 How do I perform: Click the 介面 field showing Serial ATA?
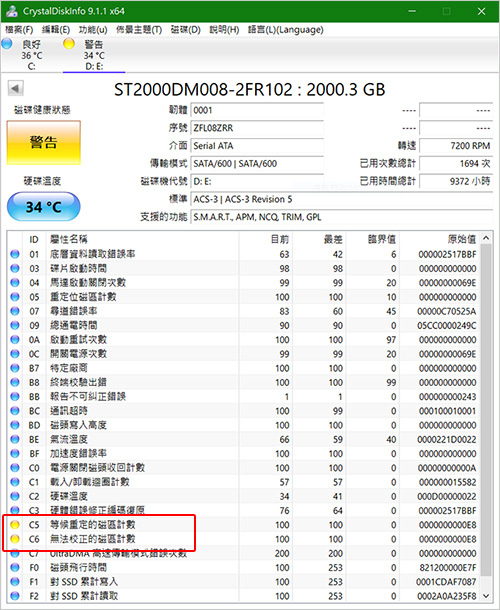[x=257, y=146]
